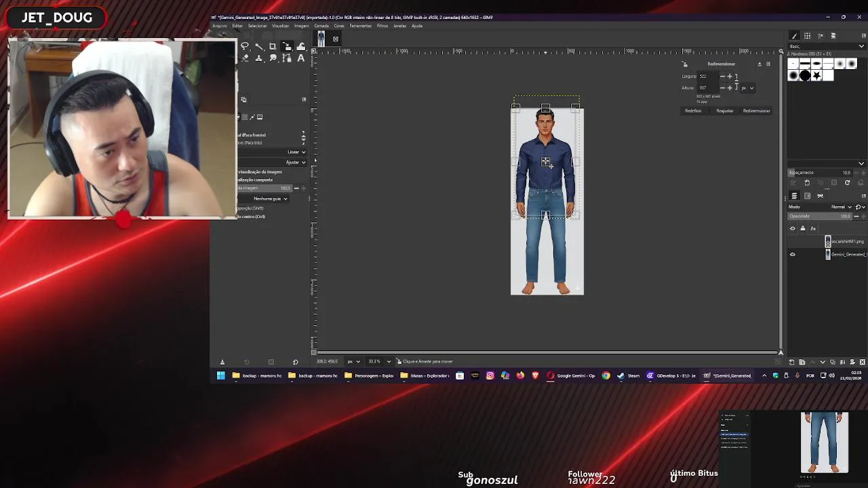Screen dimensions: 868x488
Task: Toggle the eye column header in layers
Action: click(x=793, y=228)
